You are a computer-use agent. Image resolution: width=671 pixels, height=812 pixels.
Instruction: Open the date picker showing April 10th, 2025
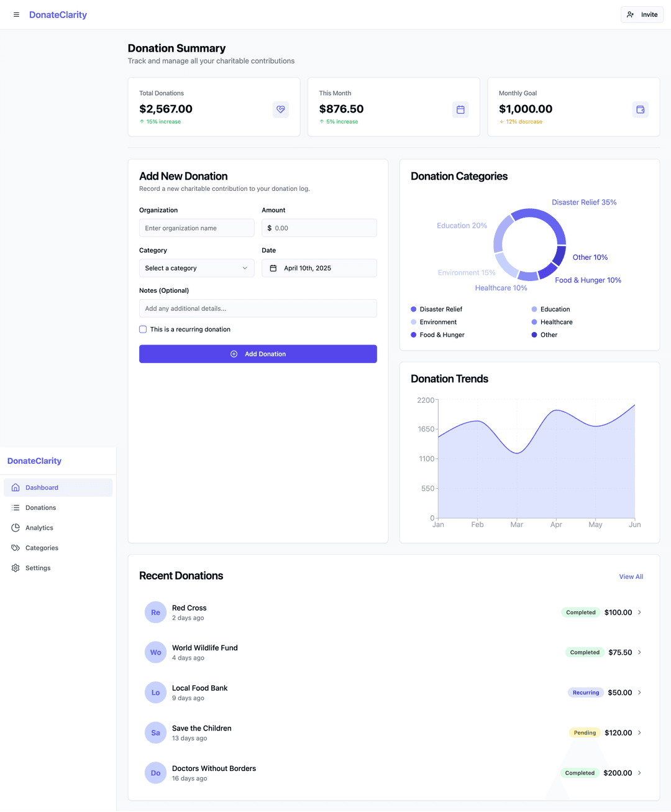click(319, 268)
